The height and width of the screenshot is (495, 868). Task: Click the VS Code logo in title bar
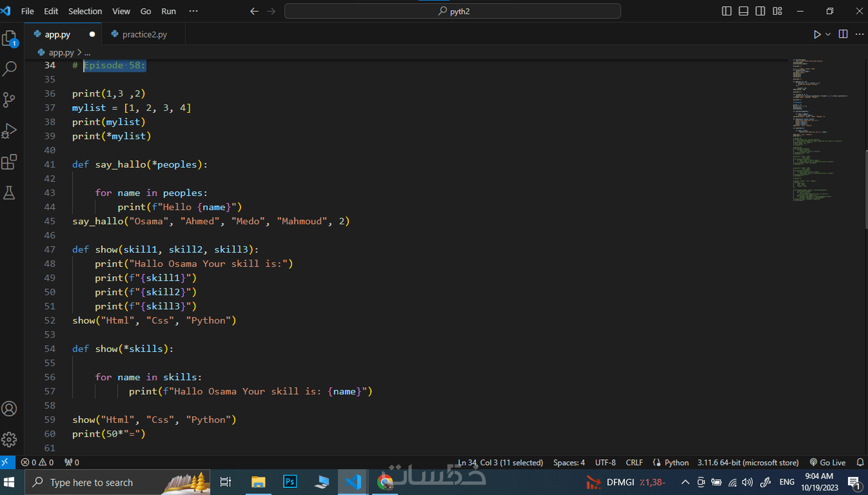coord(6,11)
